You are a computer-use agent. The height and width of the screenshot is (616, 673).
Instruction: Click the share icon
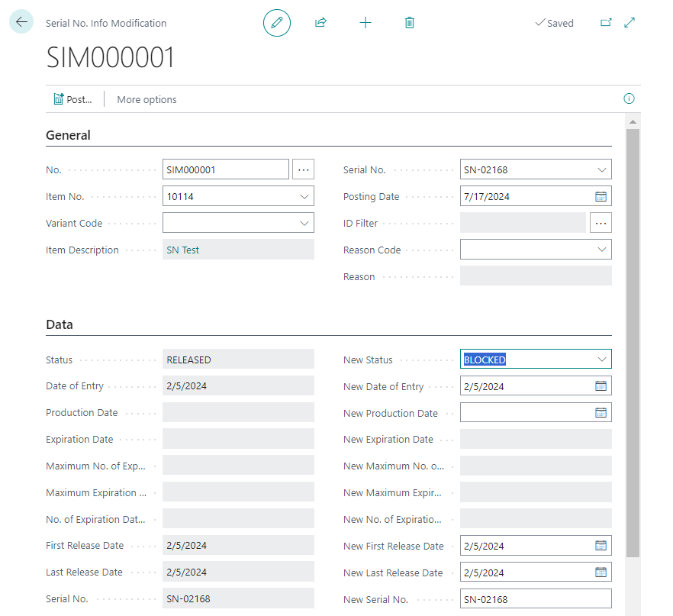click(320, 22)
